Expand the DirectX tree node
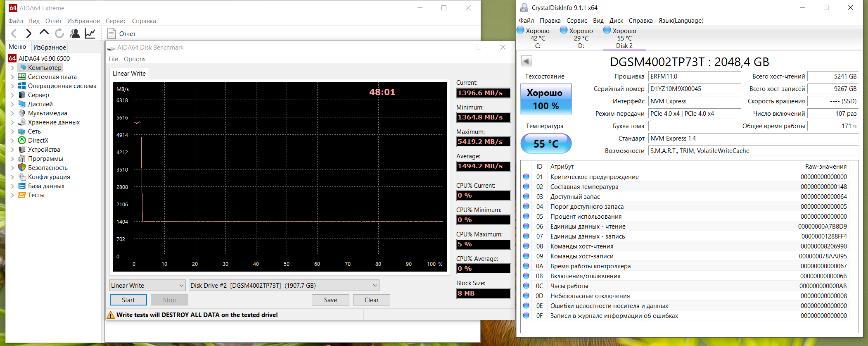The image size is (868, 346). 12,141
